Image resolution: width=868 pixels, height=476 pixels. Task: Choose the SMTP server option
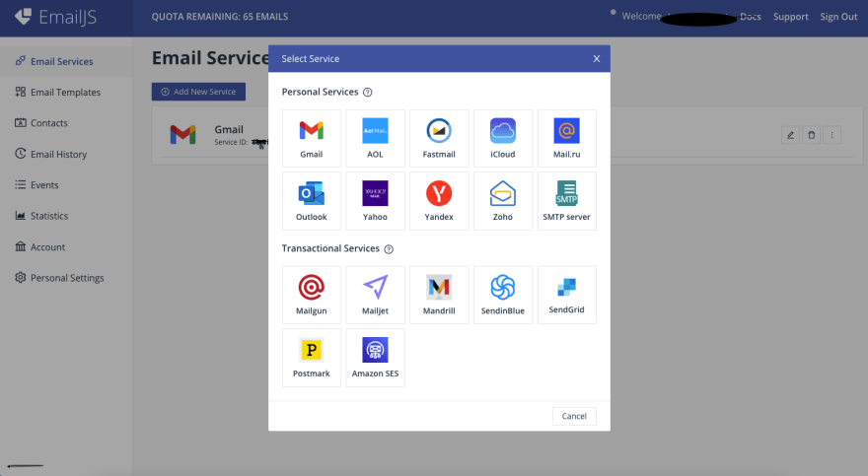pos(566,201)
